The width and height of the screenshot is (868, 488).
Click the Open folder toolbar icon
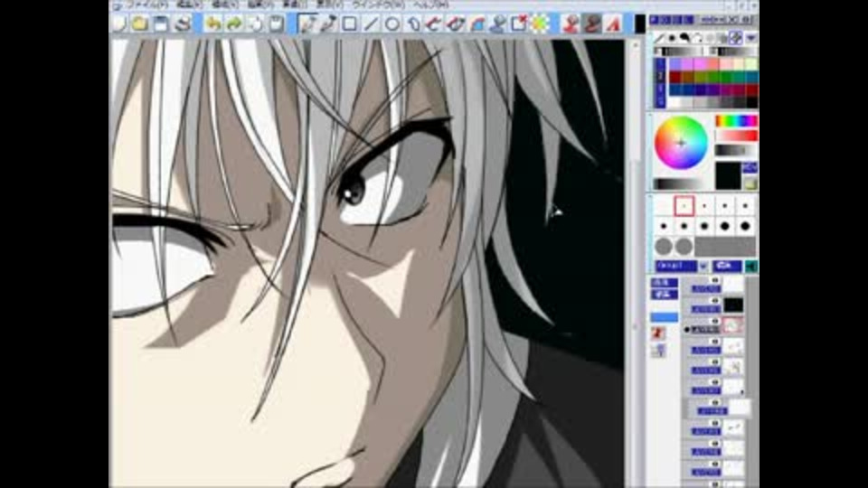point(140,23)
